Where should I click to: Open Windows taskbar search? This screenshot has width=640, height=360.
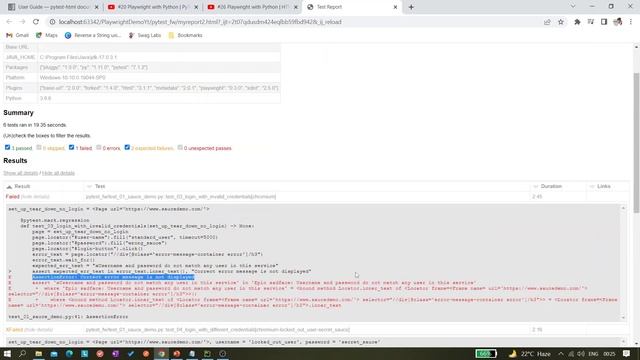[x=22, y=353]
